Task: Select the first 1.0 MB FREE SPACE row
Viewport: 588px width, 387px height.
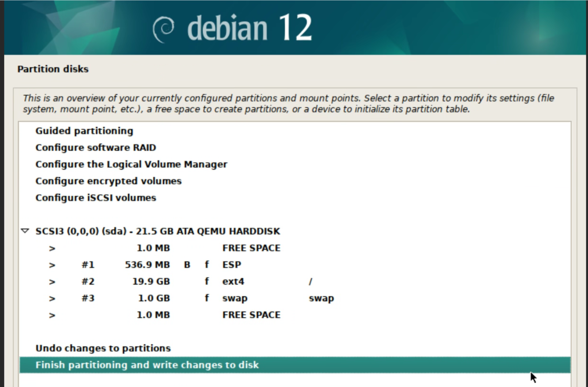Action: tap(295, 248)
